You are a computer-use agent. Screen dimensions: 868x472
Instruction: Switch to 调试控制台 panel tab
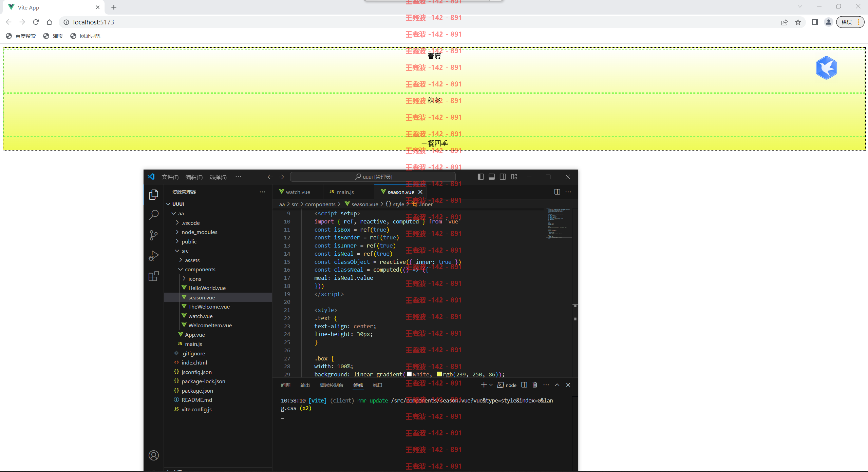coord(332,385)
